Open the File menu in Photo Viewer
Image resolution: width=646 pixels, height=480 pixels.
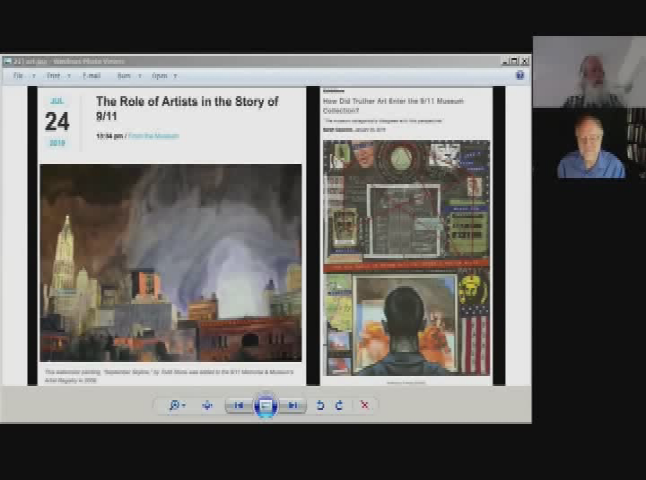[x=18, y=76]
